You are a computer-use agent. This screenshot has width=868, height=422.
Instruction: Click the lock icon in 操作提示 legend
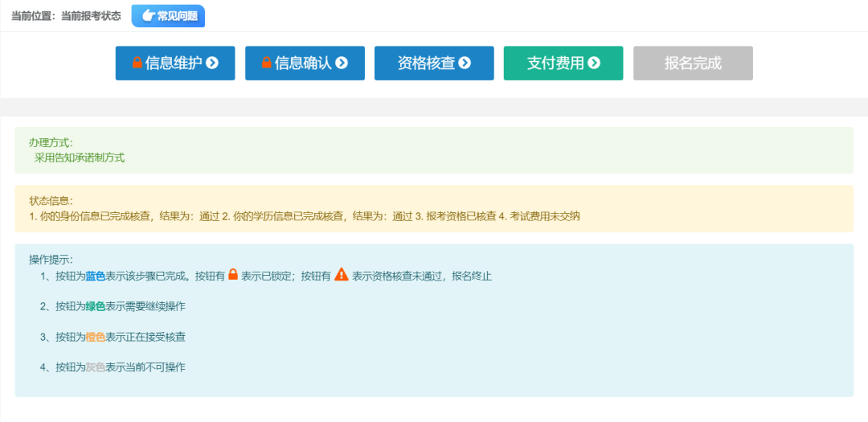[x=233, y=274]
